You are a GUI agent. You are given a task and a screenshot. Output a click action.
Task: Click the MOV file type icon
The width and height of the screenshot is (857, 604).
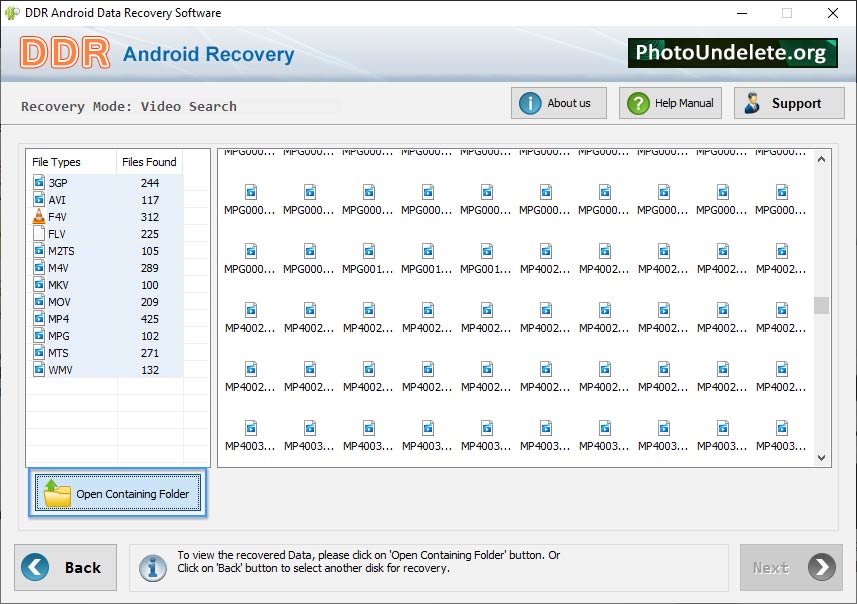click(39, 301)
